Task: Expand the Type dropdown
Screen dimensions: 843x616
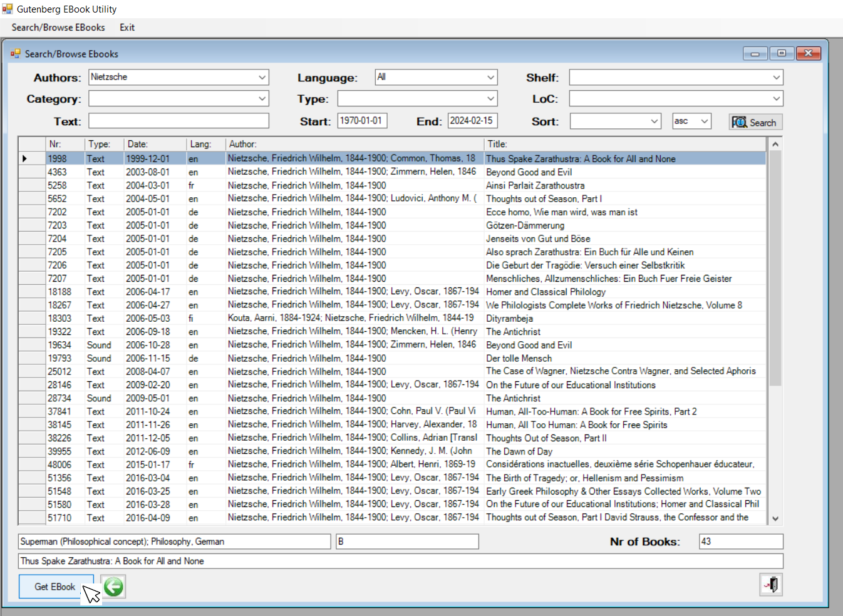Action: pos(491,98)
